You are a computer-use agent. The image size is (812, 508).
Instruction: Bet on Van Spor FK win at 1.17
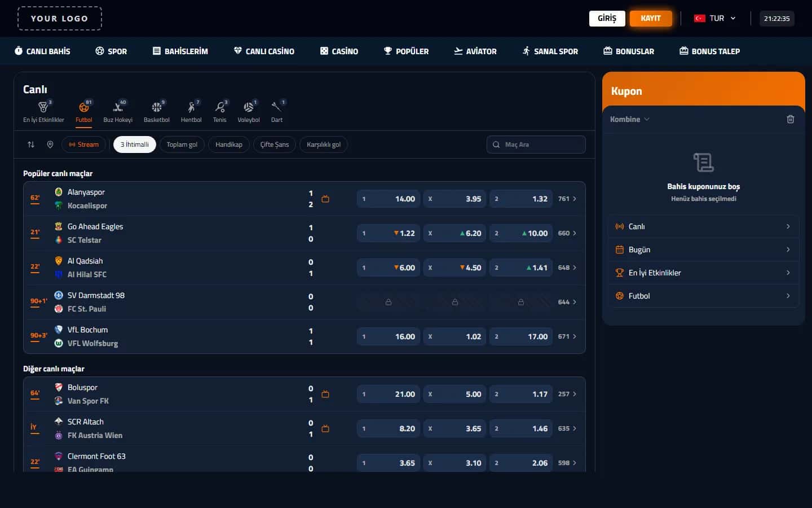point(521,394)
